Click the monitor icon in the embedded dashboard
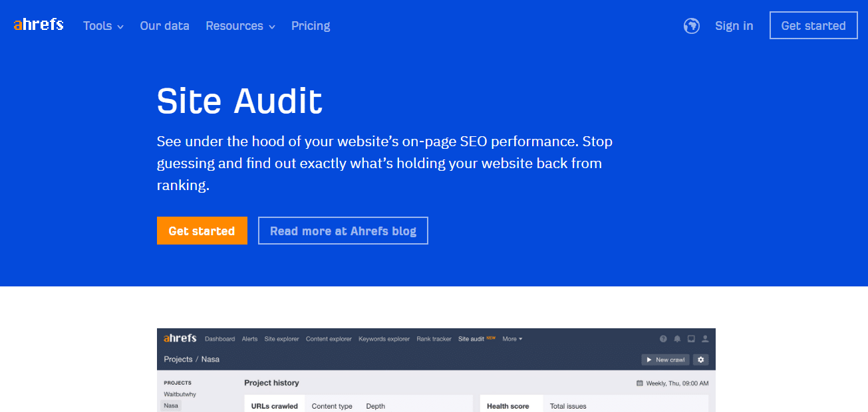Screen dimensions: 868x412 point(691,339)
